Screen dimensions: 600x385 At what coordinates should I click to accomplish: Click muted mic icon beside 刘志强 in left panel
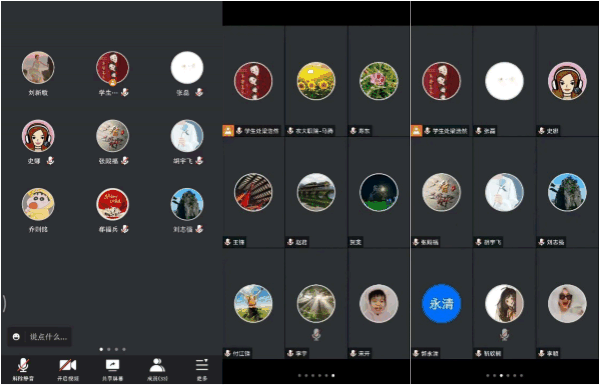199,229
